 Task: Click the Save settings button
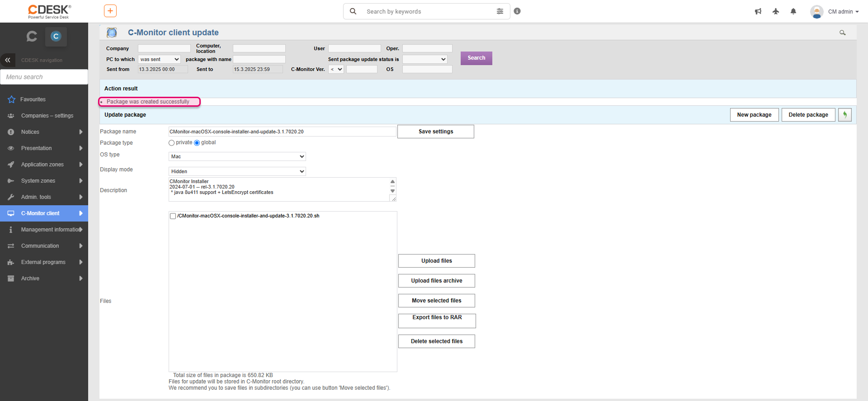(x=436, y=132)
